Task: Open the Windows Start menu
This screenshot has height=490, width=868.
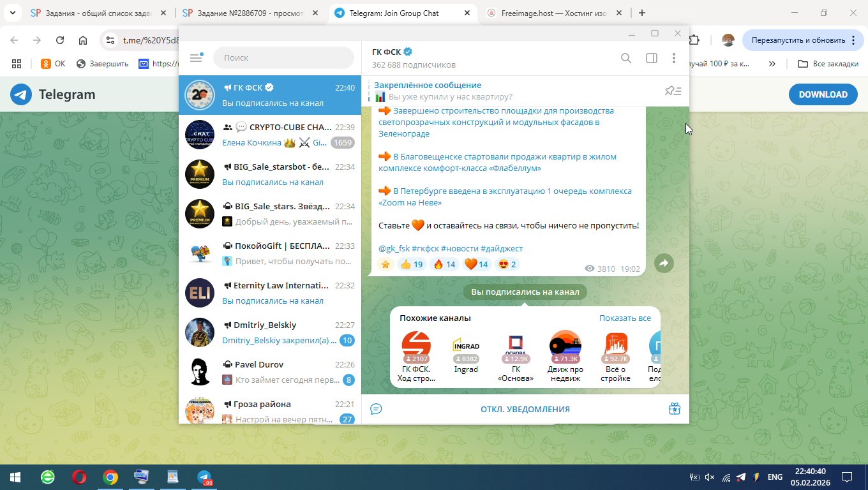Action: [15, 477]
